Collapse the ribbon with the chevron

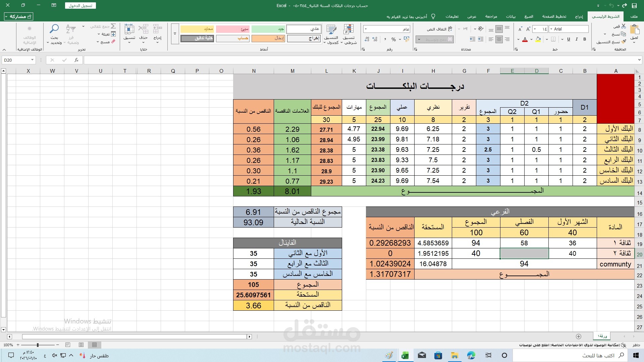point(5,50)
